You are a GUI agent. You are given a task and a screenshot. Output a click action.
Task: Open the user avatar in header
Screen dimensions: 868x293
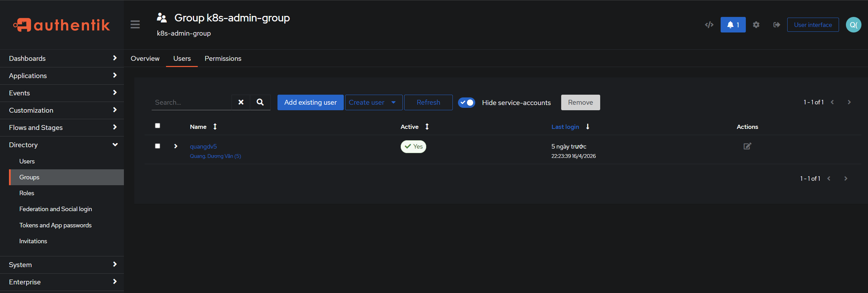853,25
